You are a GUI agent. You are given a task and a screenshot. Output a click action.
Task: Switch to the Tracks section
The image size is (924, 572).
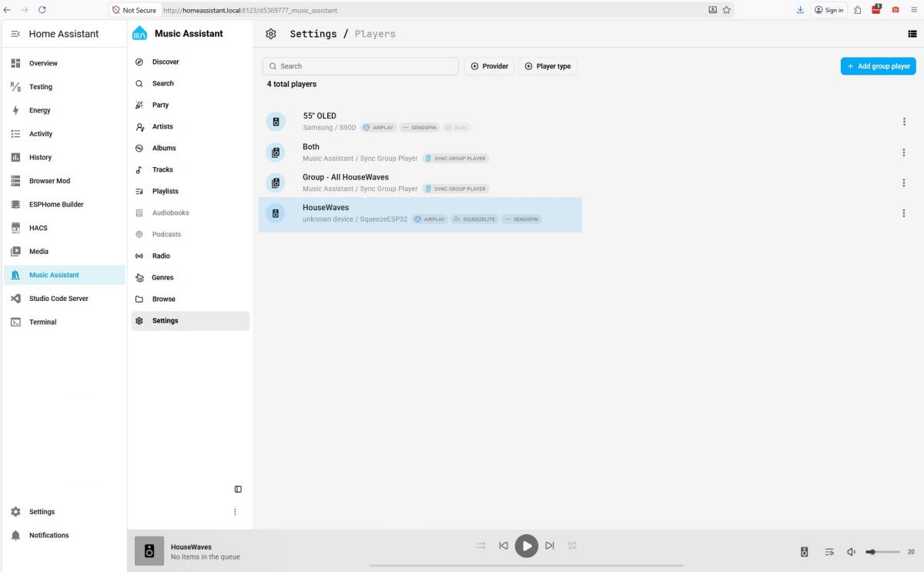pyautogui.click(x=160, y=169)
